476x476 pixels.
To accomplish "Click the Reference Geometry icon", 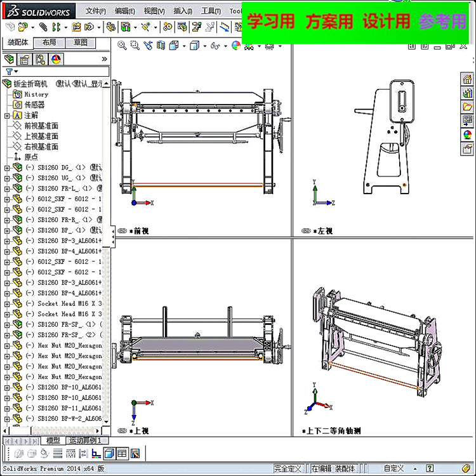I will [145, 27].
